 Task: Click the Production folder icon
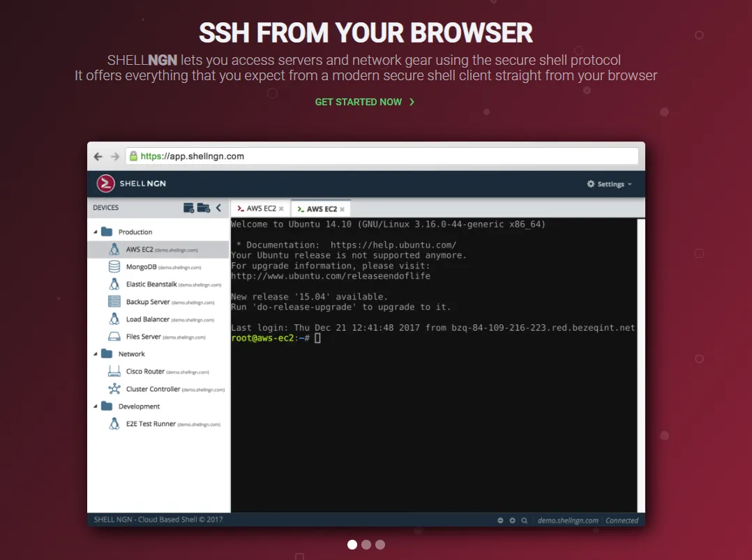click(x=107, y=232)
